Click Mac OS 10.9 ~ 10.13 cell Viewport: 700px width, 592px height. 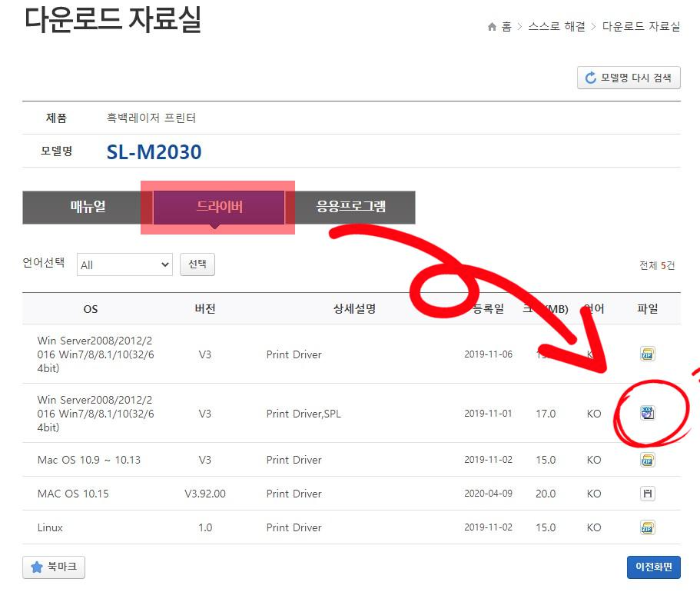pyautogui.click(x=89, y=460)
